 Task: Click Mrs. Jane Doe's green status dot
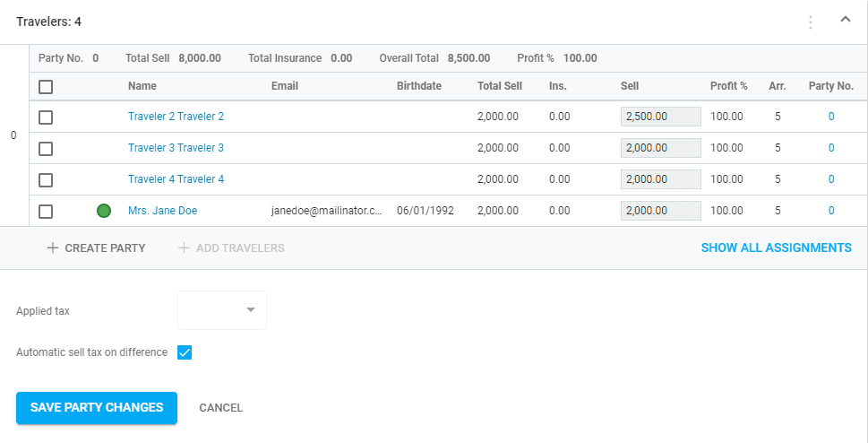104,211
